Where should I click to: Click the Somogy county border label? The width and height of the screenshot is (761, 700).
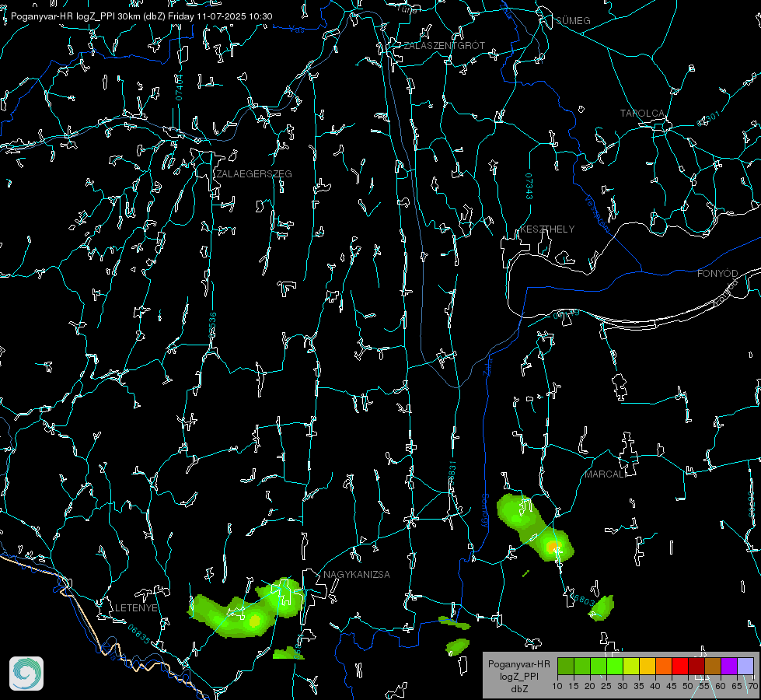[x=485, y=511]
